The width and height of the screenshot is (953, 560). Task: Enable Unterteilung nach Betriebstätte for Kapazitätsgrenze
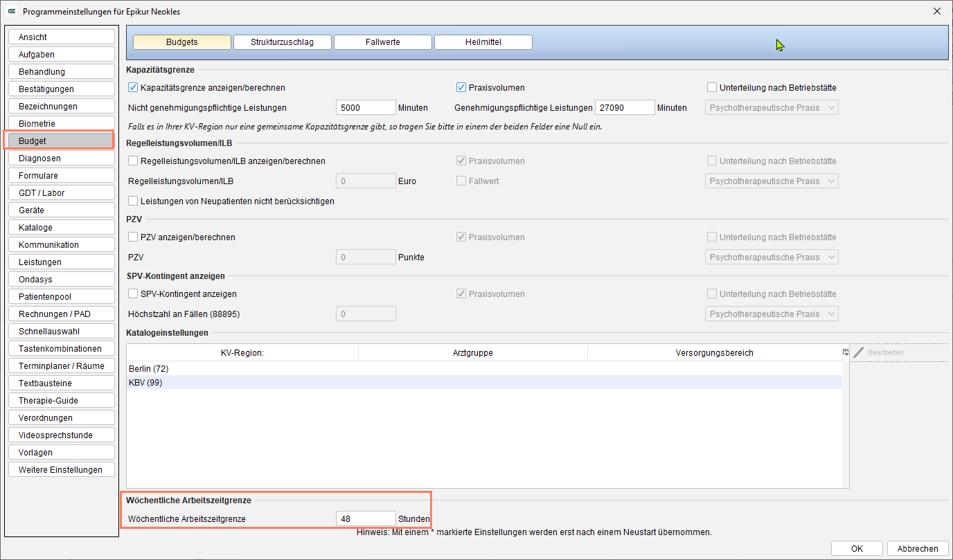click(x=712, y=88)
